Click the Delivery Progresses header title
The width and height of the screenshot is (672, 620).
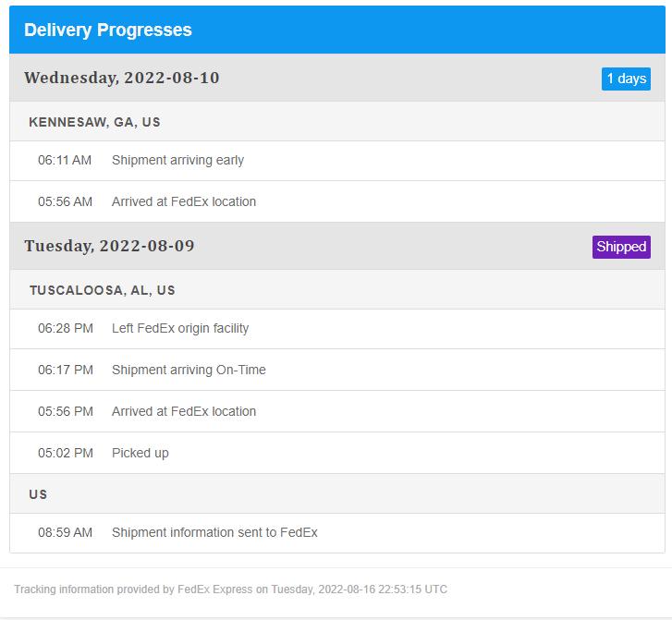click(108, 30)
